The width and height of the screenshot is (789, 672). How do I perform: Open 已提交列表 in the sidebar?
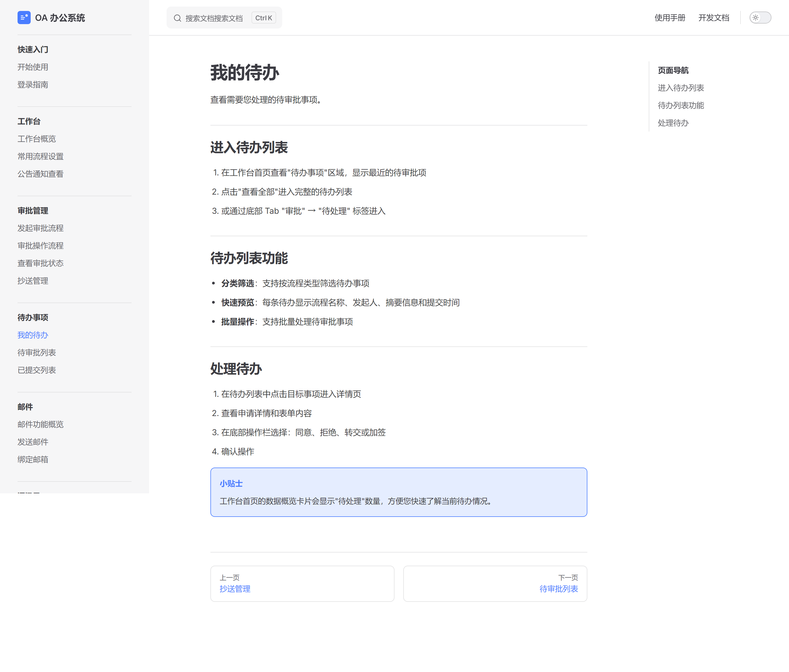[x=36, y=370]
